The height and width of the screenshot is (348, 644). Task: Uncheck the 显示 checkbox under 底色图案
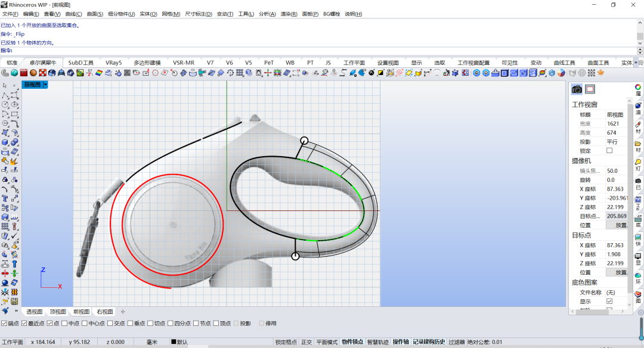tap(609, 302)
